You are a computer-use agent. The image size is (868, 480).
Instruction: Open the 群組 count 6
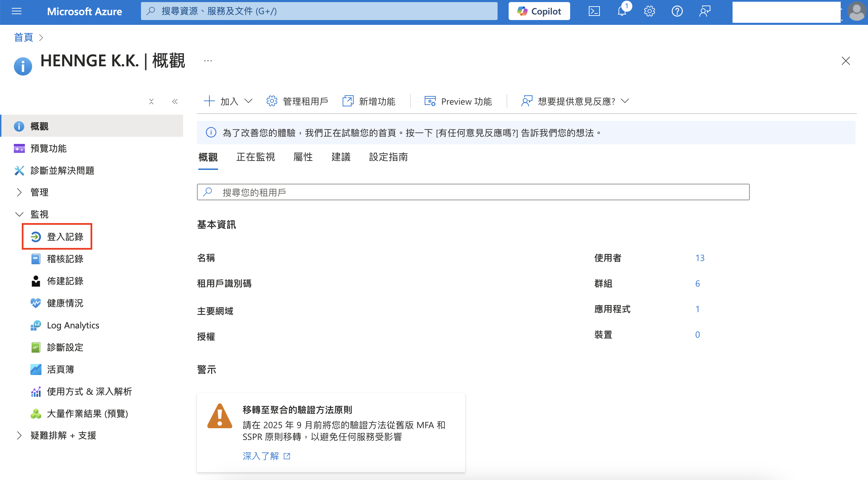tap(697, 284)
